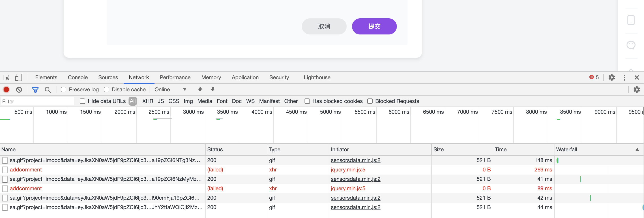The width and height of the screenshot is (644, 218).
Task: Toggle the network filter funnel icon
Action: (x=35, y=90)
